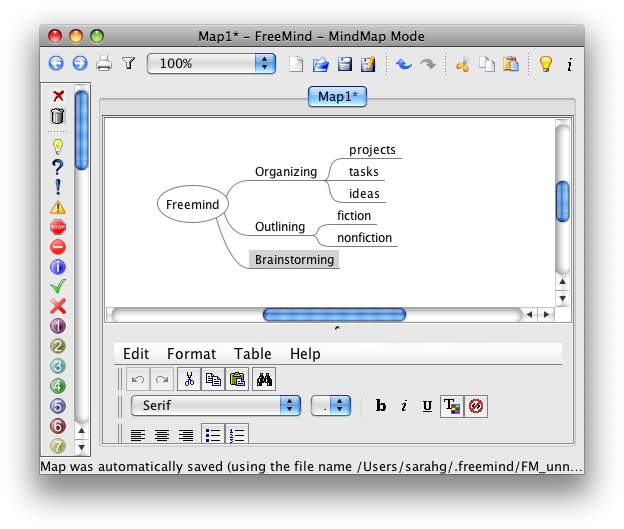Open find with the binoculars button
Screen dimensions: 624x529
click(x=264, y=379)
